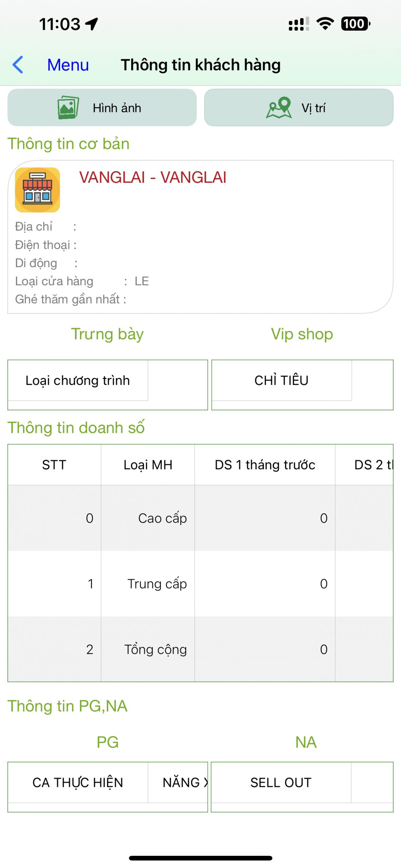This screenshot has height=868, width=401.
Task: Tap the Vị trí map pin icon
Action: pos(279,107)
